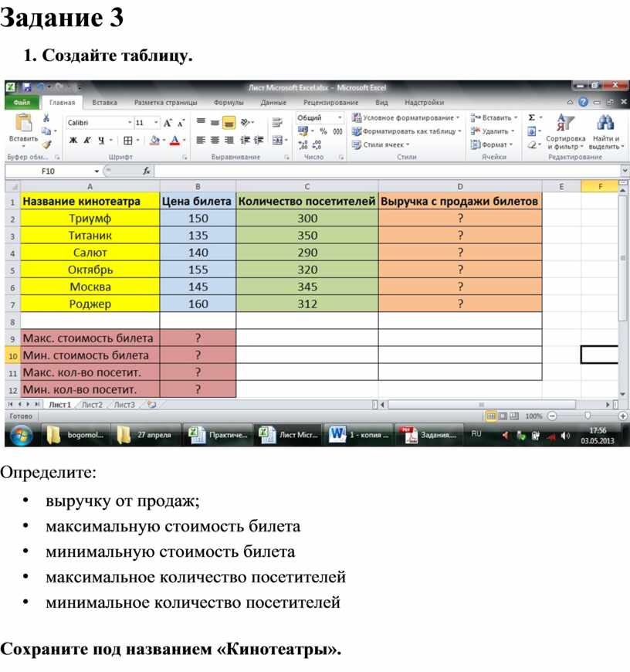Click the text orientation icon
The image size is (630, 672).
(246, 123)
